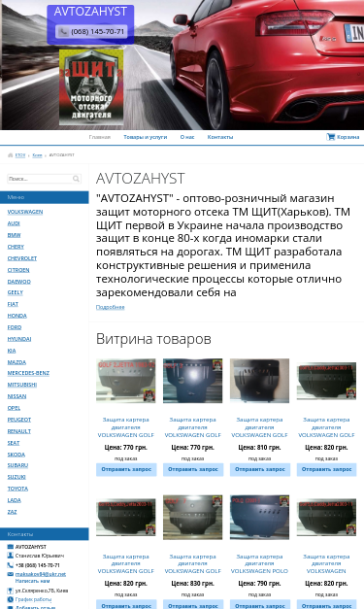The width and height of the screenshot is (364, 609).
Task: Select SKODA category link
Action: point(17,455)
